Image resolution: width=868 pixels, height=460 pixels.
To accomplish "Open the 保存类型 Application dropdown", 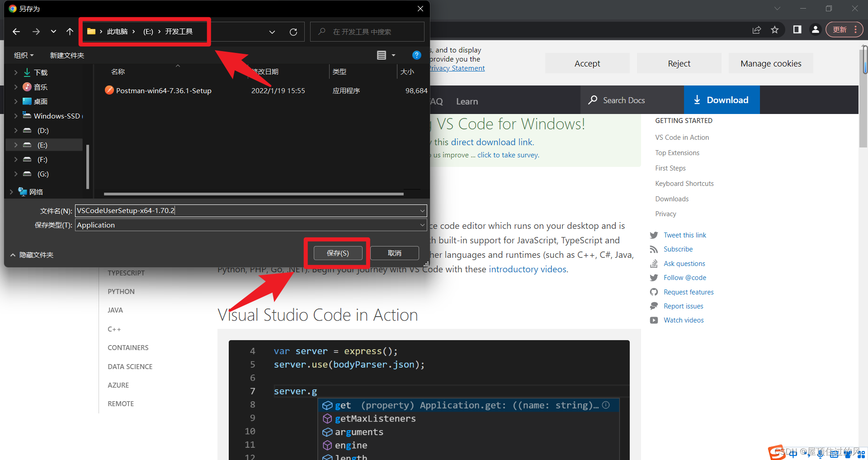I will [x=251, y=225].
